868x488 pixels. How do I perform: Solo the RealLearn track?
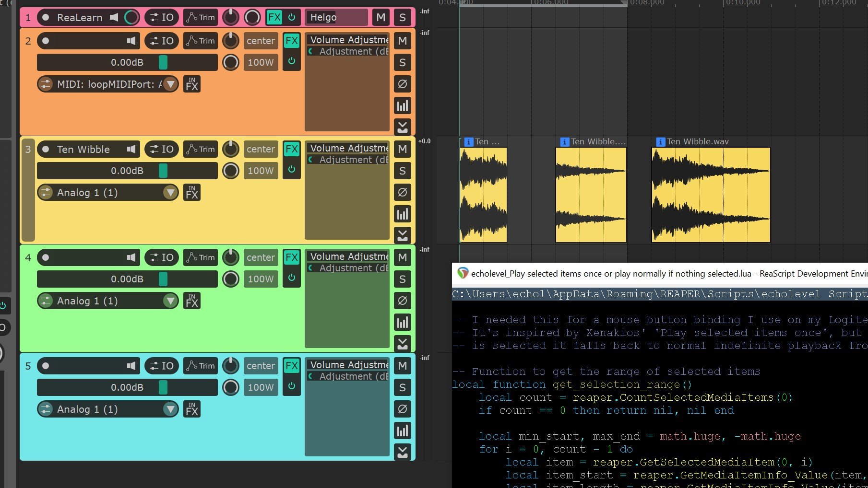click(x=402, y=18)
